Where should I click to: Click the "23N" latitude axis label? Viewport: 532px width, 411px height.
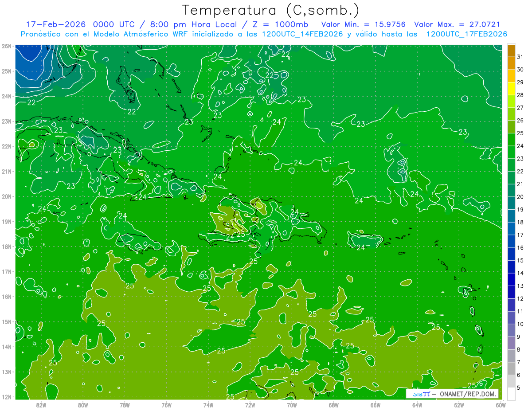[x=7, y=121]
